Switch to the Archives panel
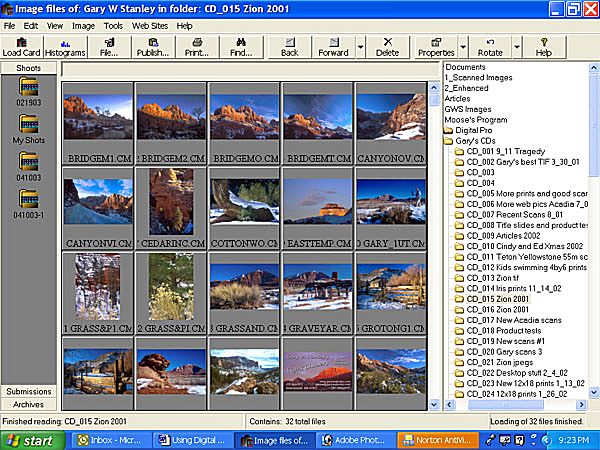This screenshot has height=450, width=600. (28, 405)
